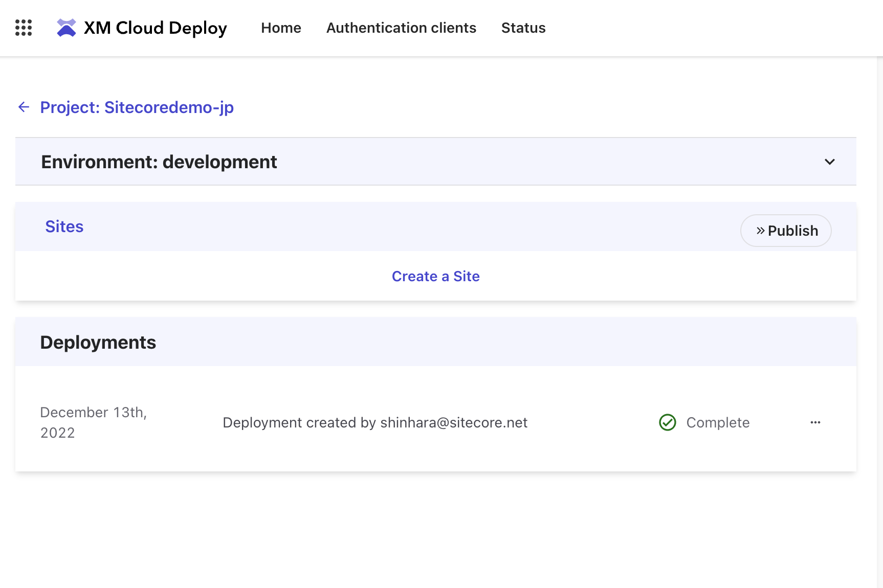Click the Environment: development header
Screen dimensions: 883x588
[436, 162]
